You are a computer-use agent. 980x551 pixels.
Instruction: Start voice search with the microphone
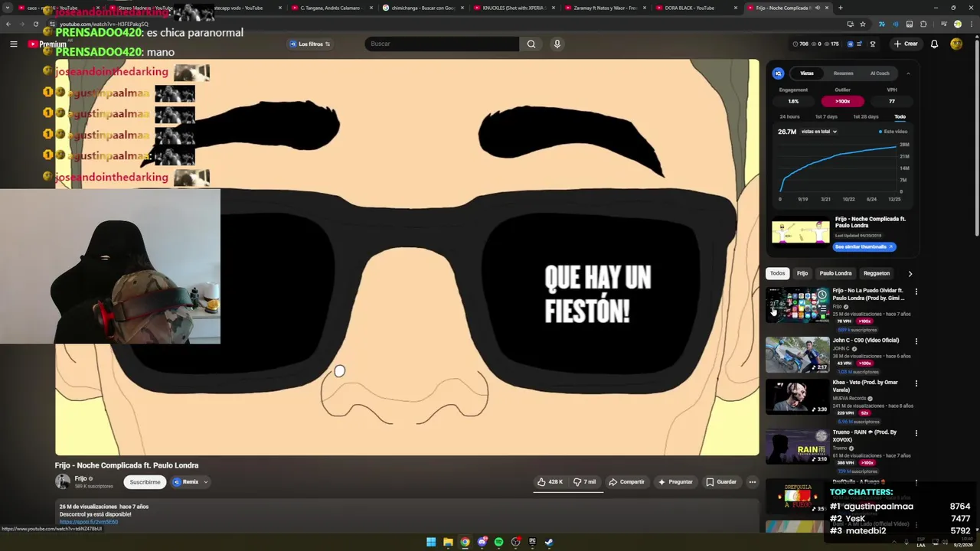557,44
